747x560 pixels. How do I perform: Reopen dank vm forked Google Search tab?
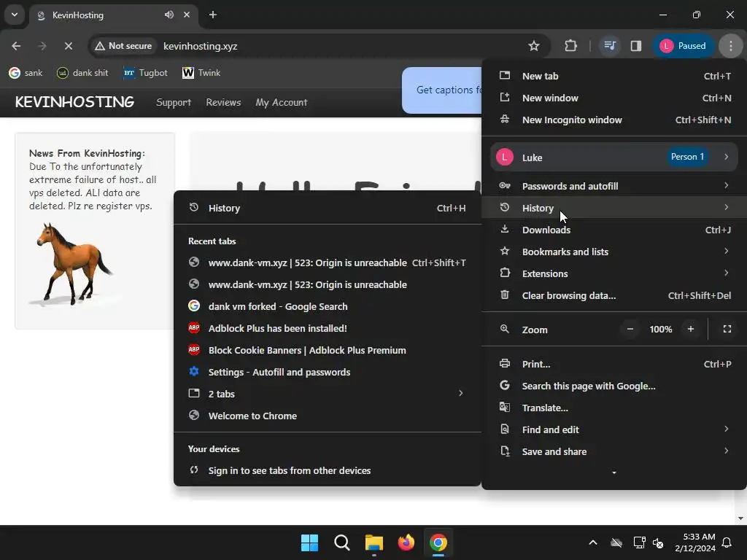click(x=328, y=307)
